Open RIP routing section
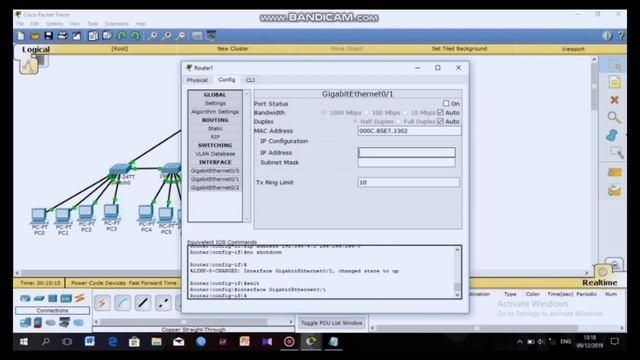 pos(215,137)
